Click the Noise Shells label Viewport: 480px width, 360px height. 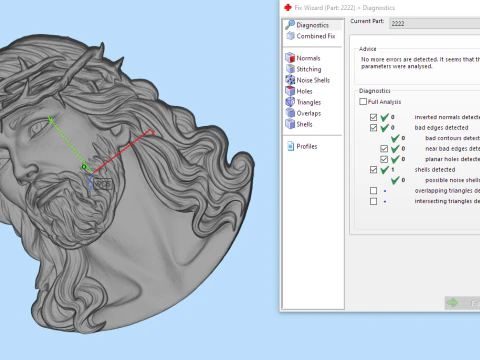[313, 80]
